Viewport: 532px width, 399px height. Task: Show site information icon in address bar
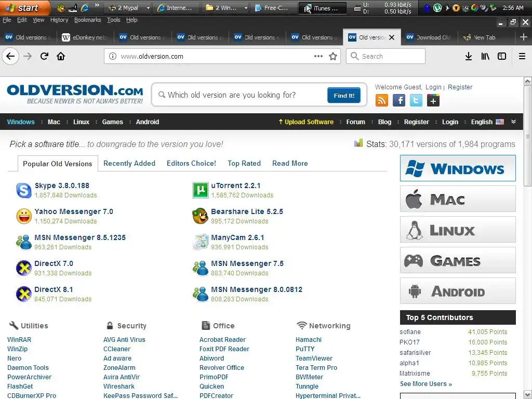pos(113,56)
